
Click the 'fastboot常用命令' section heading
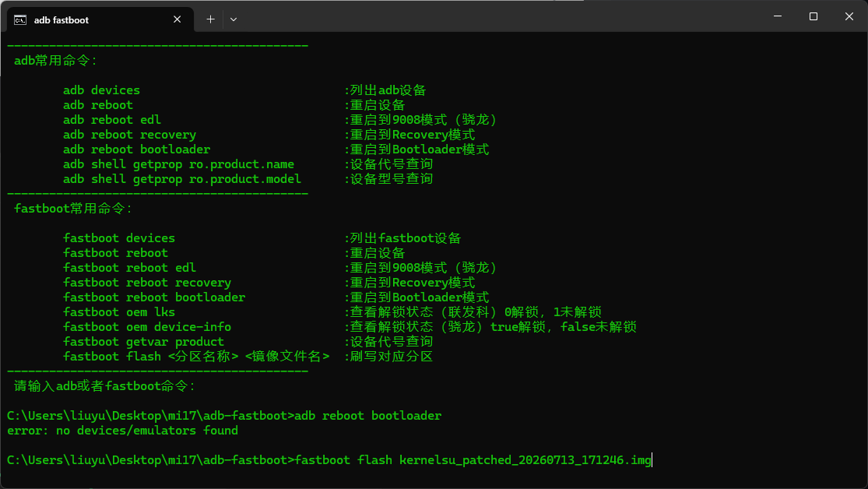[x=73, y=209]
